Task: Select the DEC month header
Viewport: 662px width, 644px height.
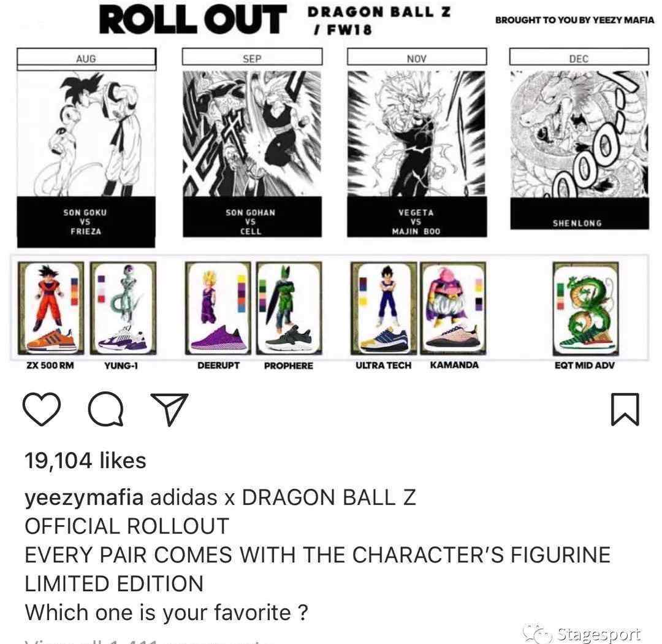Action: (579, 58)
